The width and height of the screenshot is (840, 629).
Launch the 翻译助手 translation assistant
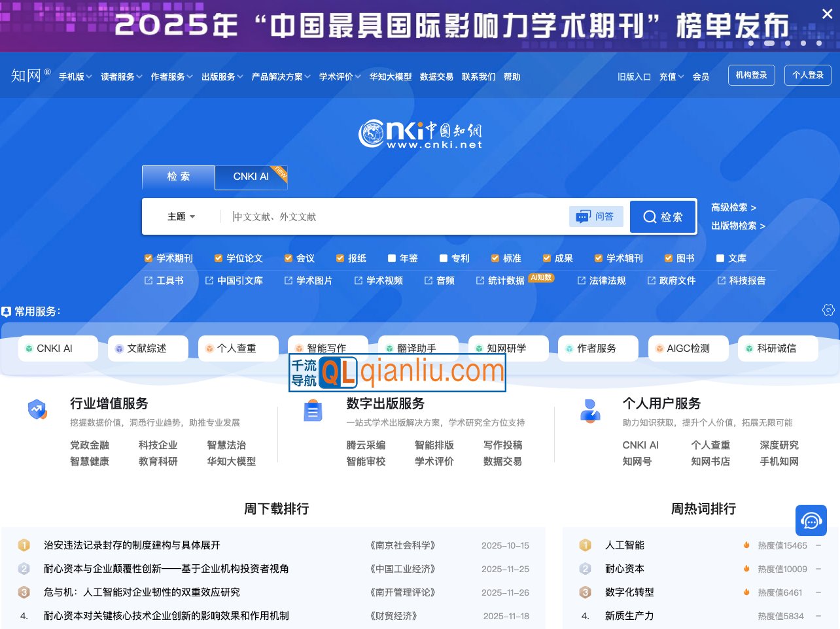(417, 348)
